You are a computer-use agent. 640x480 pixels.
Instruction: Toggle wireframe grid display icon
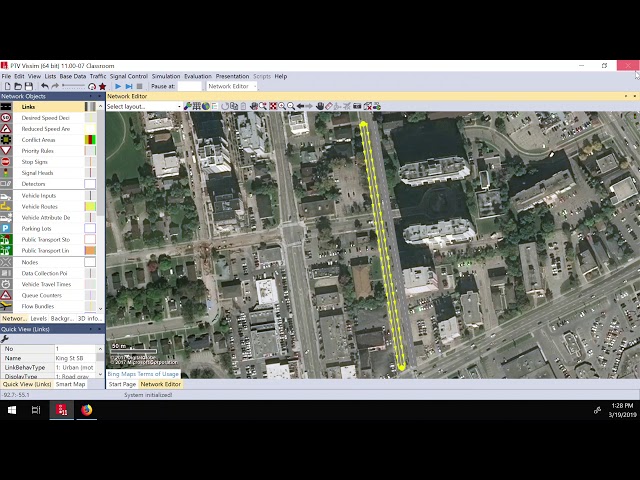pos(197,106)
